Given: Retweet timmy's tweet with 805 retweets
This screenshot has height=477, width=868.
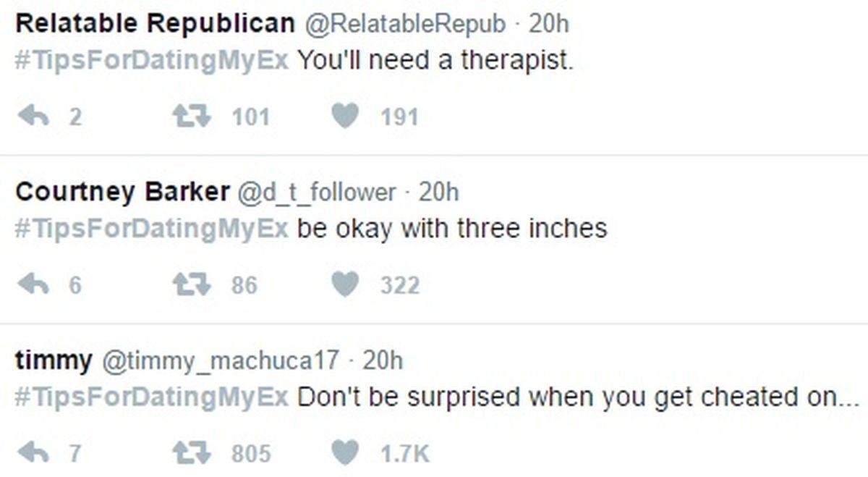Looking at the screenshot, I should pyautogui.click(x=192, y=453).
